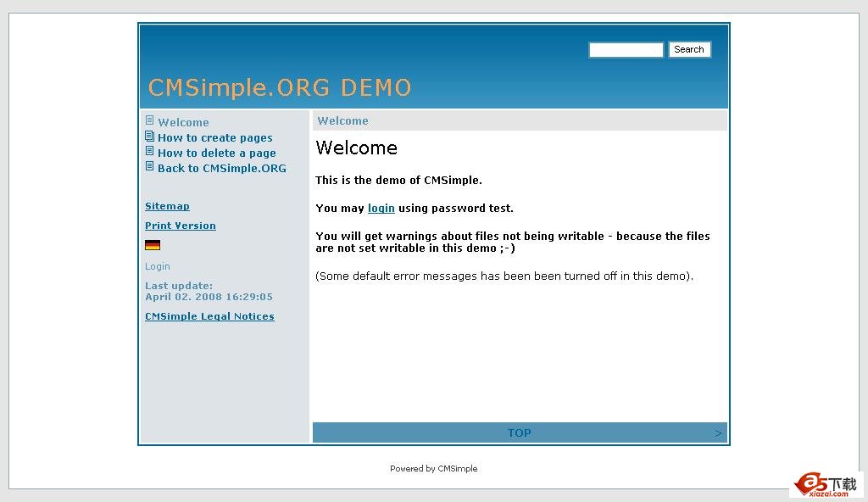This screenshot has width=868, height=502.
Task: Click the page icon beside How to create pages
Action: click(149, 136)
